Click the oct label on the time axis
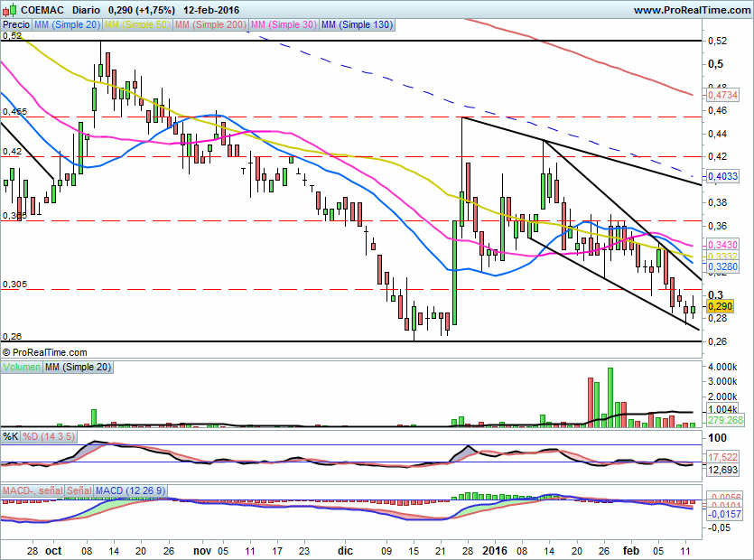Viewport: 754px width, 560px height. tap(53, 551)
